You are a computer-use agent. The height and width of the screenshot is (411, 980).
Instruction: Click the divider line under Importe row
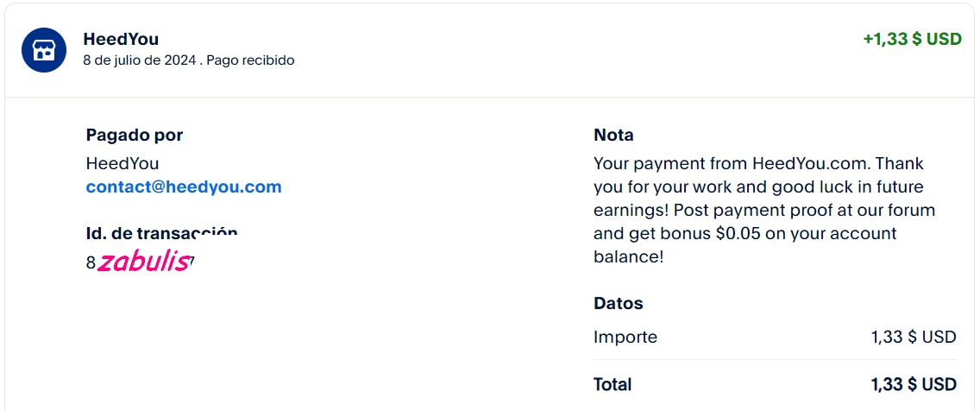point(775,360)
